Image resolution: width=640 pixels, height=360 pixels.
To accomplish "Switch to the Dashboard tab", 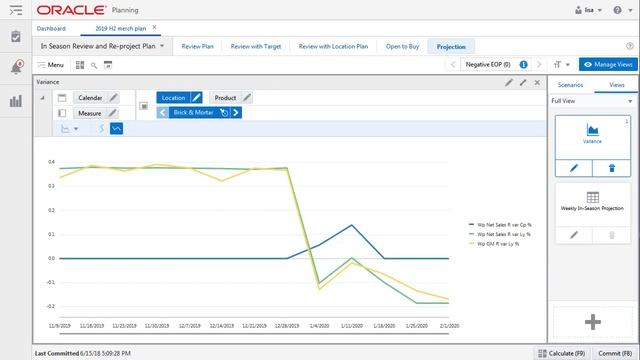I will click(x=51, y=29).
